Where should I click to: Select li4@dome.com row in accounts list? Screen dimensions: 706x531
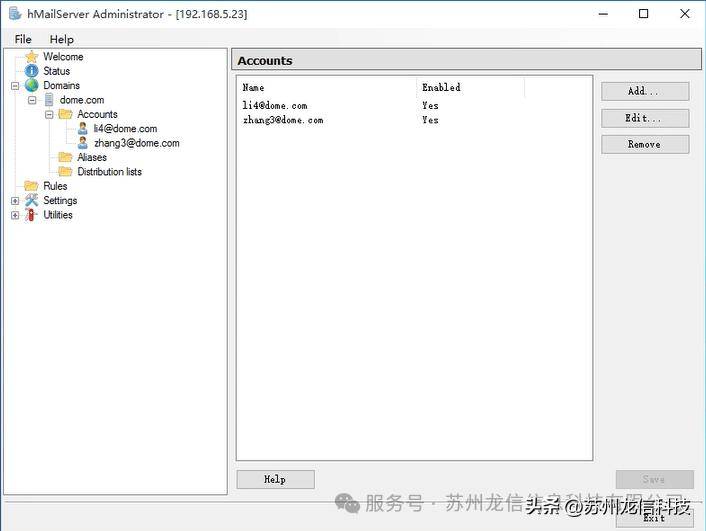pyautogui.click(x=414, y=106)
